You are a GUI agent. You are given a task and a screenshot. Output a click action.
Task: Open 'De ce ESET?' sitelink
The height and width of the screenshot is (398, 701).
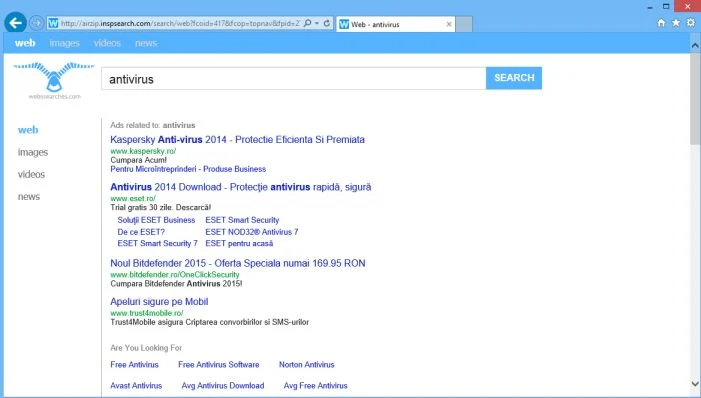pos(141,232)
